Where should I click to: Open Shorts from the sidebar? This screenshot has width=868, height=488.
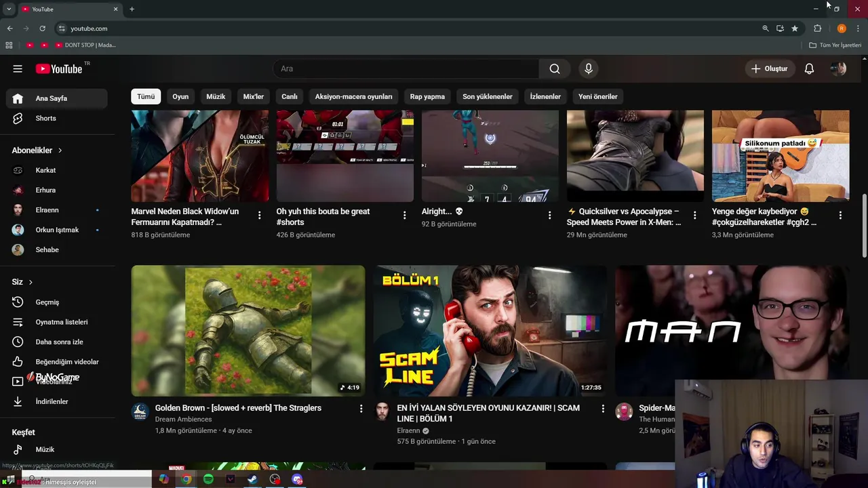[x=57, y=118]
